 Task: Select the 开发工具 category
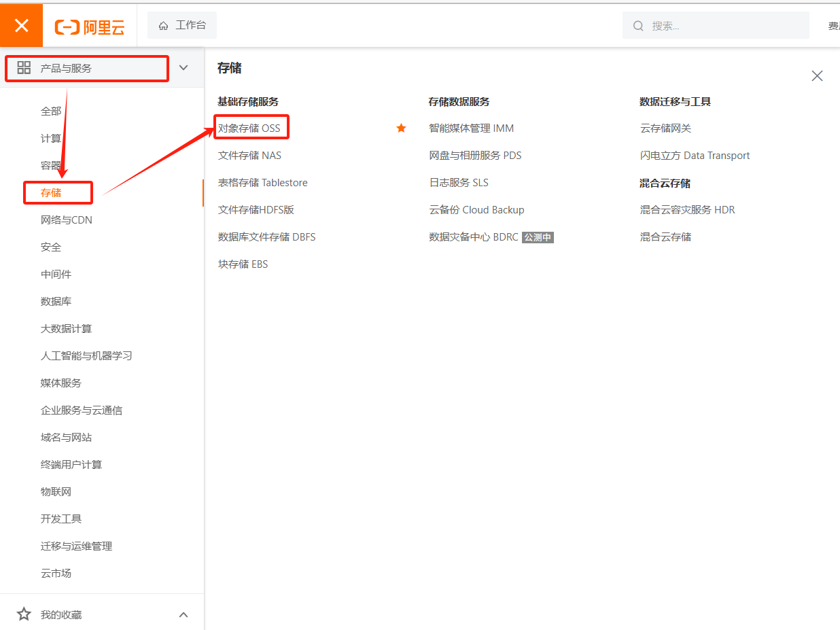pos(61,519)
